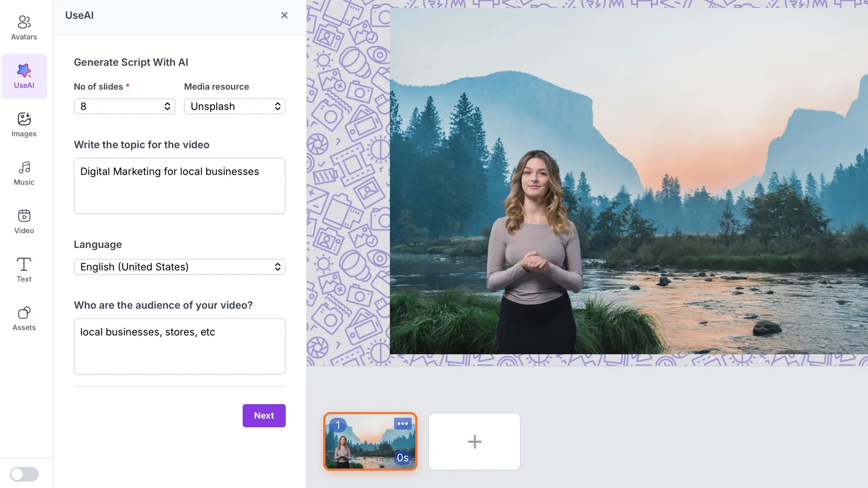This screenshot has height=488, width=868.
Task: Open the Media resource dropdown showing Unsplash
Action: coord(234,106)
